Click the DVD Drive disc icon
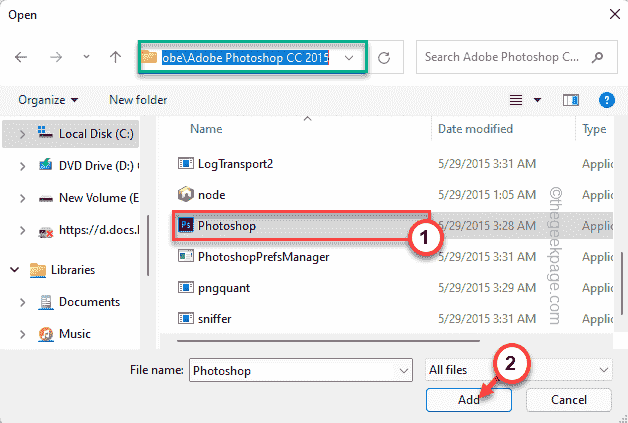The image size is (628, 423). [45, 165]
